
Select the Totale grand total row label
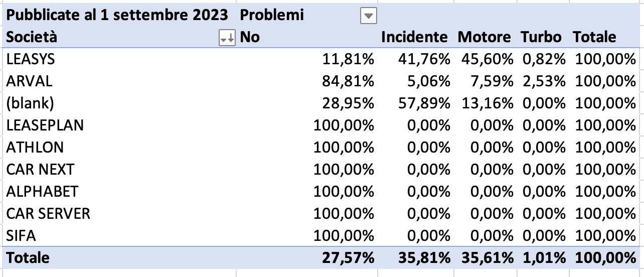pos(28,258)
